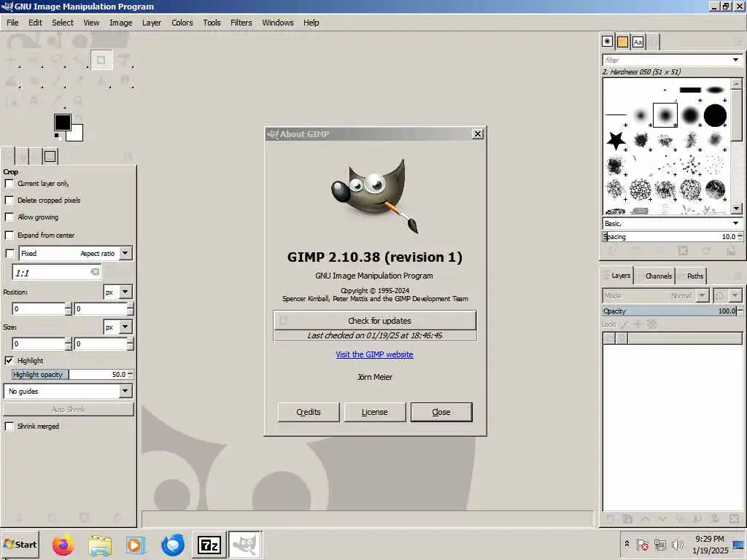Tick the Fixed aspect ratio checkbox
The height and width of the screenshot is (560, 747).
[x=9, y=253]
